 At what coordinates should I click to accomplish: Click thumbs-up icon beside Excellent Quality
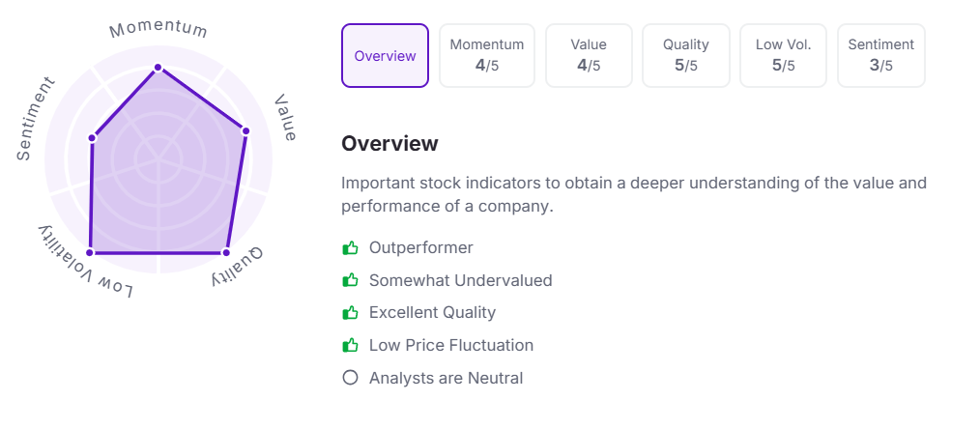point(350,313)
